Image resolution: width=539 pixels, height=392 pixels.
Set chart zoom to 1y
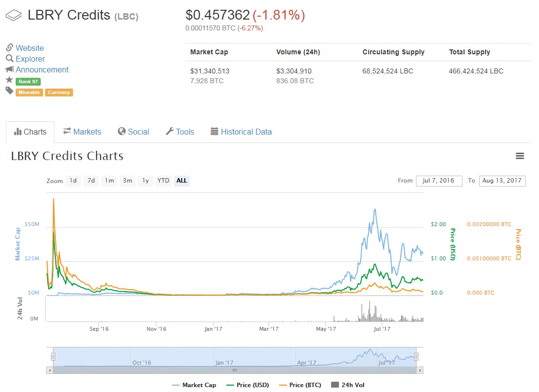pos(146,181)
